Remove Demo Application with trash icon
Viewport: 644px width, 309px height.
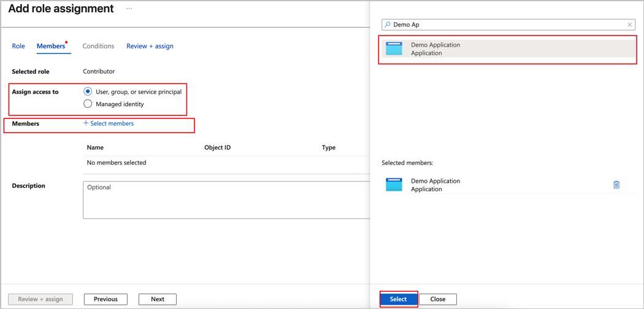[x=616, y=185]
